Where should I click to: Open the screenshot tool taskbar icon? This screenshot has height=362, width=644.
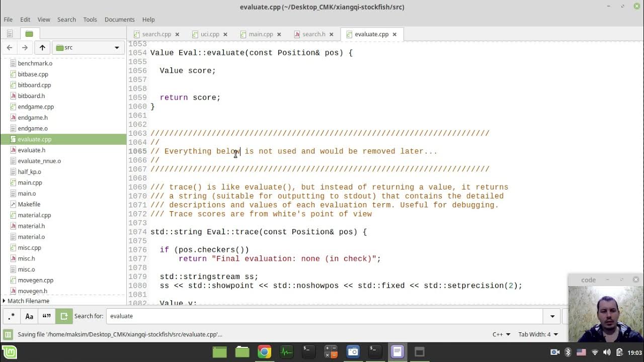point(353,352)
